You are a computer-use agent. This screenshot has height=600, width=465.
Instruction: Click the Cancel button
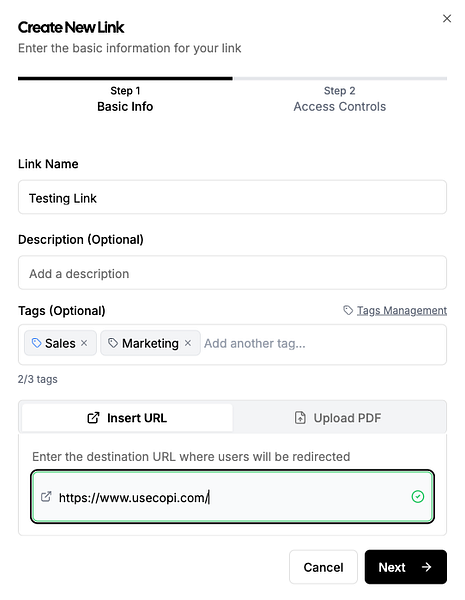click(323, 567)
